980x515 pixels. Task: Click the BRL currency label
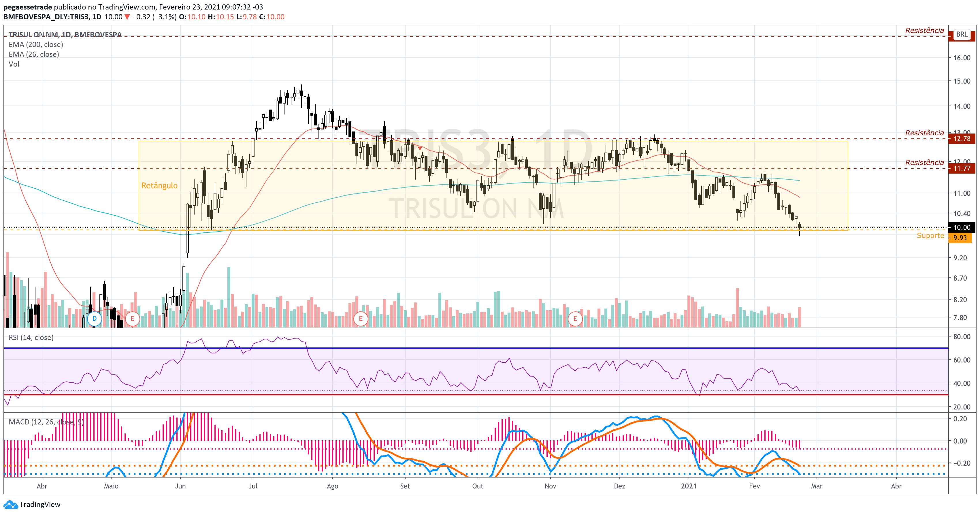tap(962, 34)
